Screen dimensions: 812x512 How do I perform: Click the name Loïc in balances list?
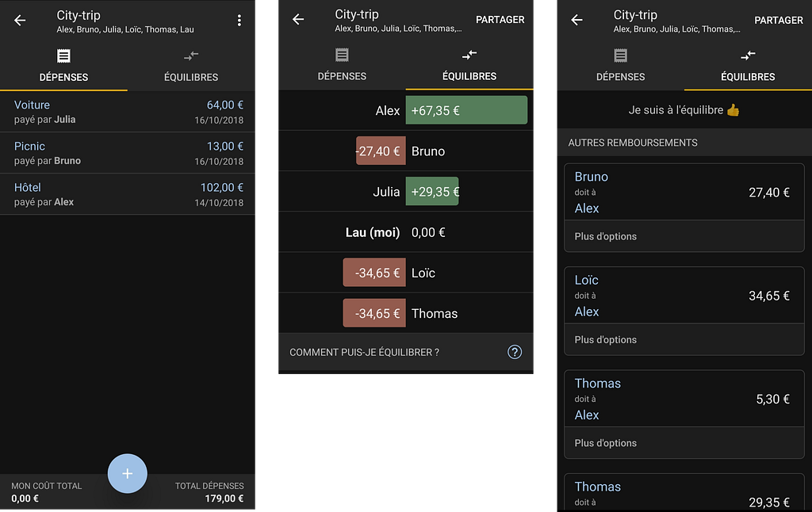click(423, 273)
